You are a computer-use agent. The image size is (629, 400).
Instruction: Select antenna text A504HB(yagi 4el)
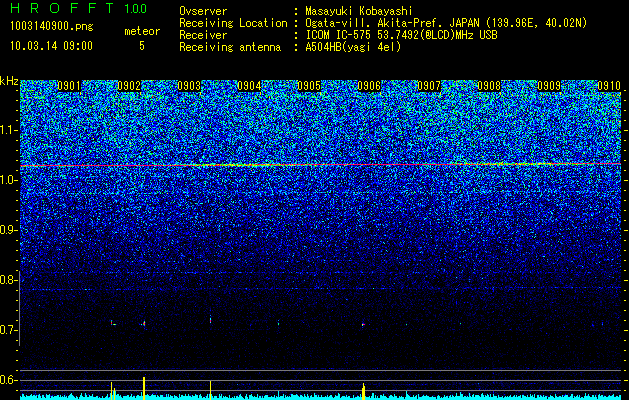[x=353, y=47]
